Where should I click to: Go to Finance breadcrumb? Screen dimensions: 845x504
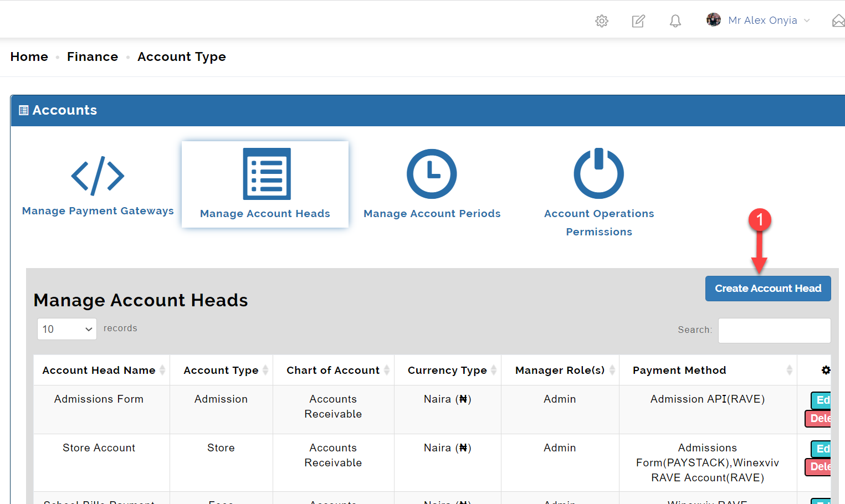pos(93,56)
